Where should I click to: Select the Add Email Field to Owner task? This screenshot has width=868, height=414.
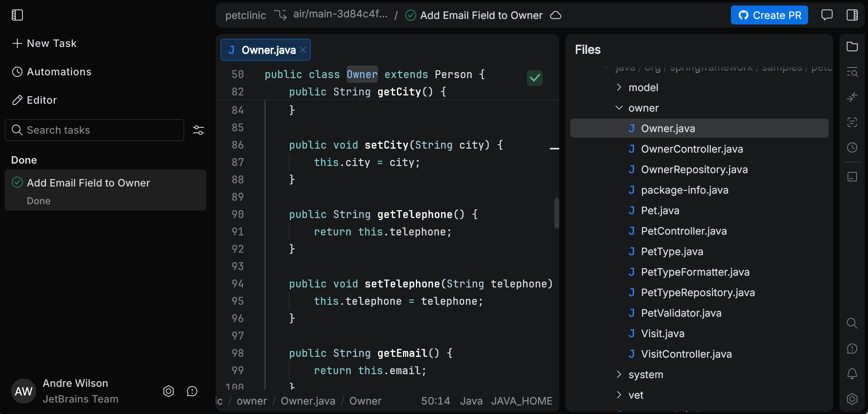106,190
